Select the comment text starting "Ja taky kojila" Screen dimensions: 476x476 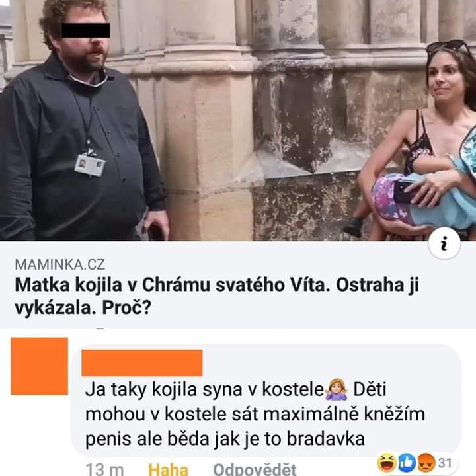[x=255, y=414]
